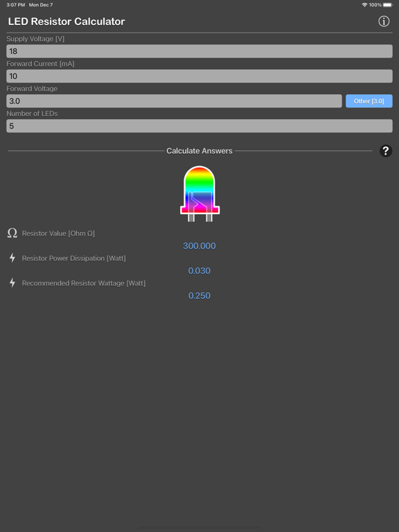Click the Supply Voltage [V] label
Viewport: 399px width, 532px height.
click(x=35, y=39)
